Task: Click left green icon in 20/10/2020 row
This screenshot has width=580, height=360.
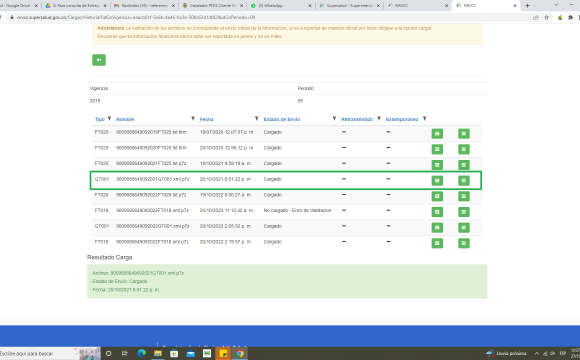Action: (x=437, y=149)
